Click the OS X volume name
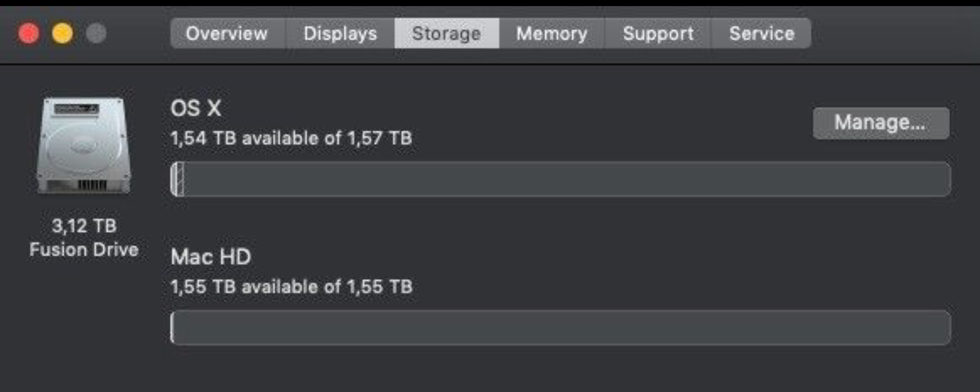The height and width of the screenshot is (392, 980). 196,108
